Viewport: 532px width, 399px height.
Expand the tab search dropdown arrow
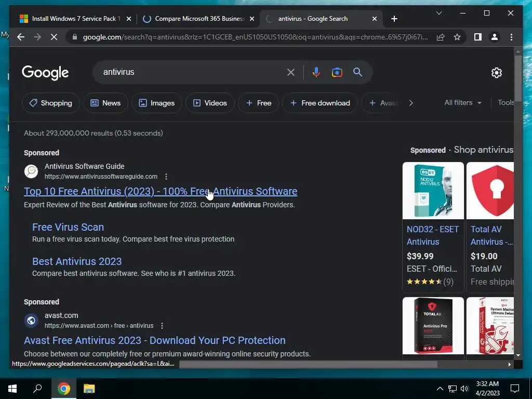point(438,13)
